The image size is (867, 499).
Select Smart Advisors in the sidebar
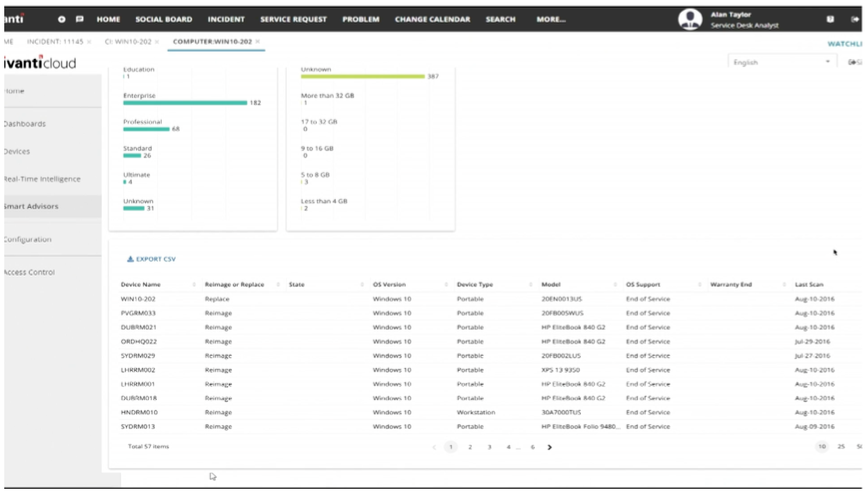click(x=31, y=206)
